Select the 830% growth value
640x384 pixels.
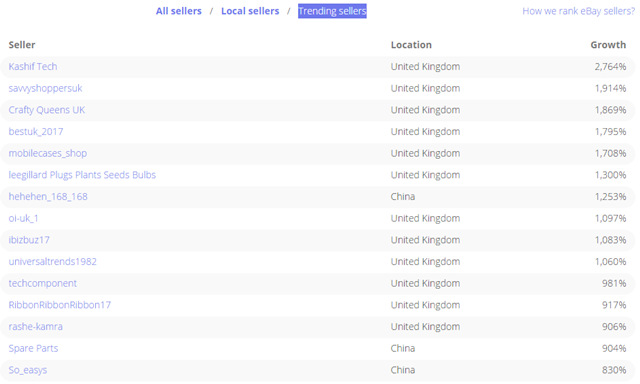(614, 370)
